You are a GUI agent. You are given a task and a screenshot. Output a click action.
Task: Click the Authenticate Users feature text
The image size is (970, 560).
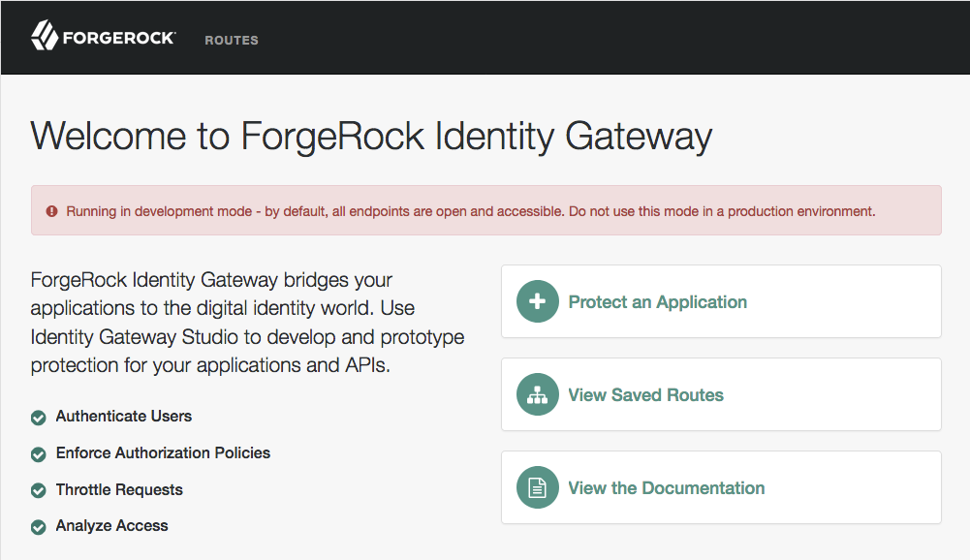[124, 417]
